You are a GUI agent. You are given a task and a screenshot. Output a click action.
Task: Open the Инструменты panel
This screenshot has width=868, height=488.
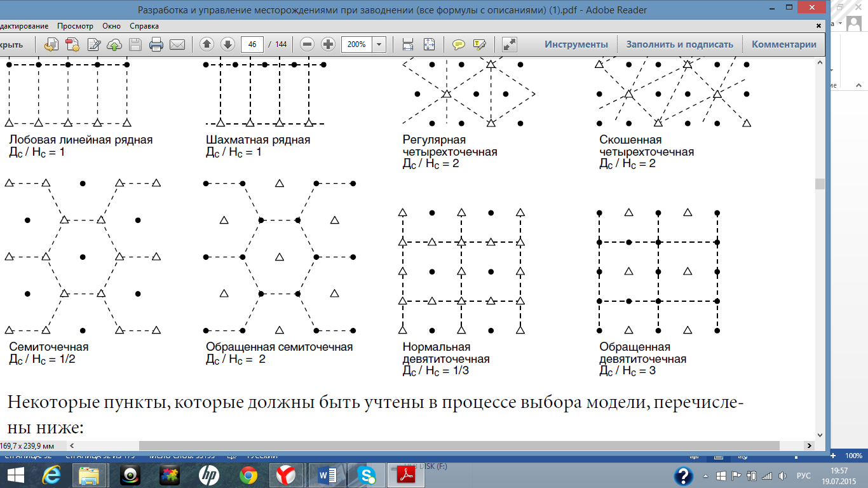576,44
